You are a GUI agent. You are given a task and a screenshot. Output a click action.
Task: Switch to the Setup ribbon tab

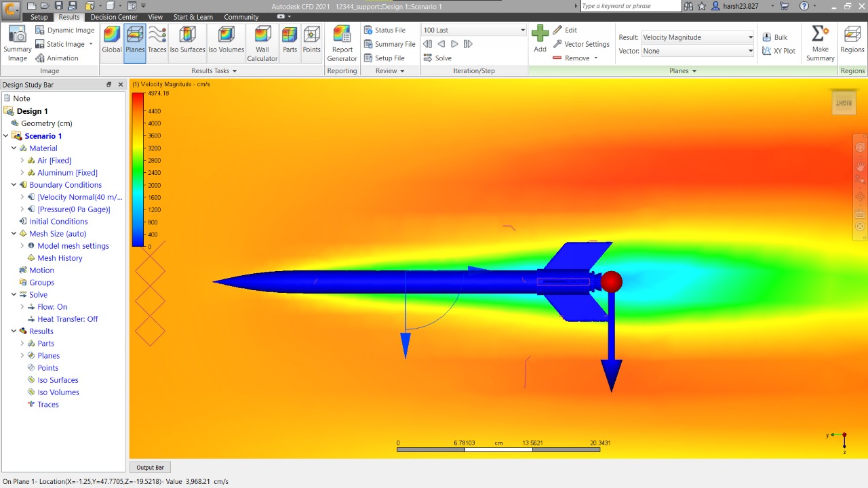pyautogui.click(x=39, y=17)
